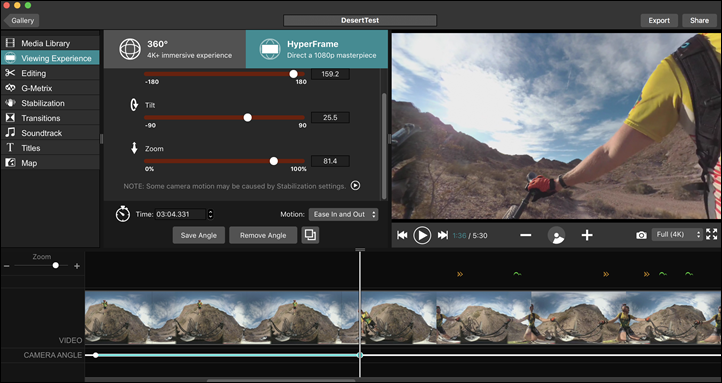The height and width of the screenshot is (383, 722).
Task: Click the Time field stepper arrows
Action: point(210,214)
